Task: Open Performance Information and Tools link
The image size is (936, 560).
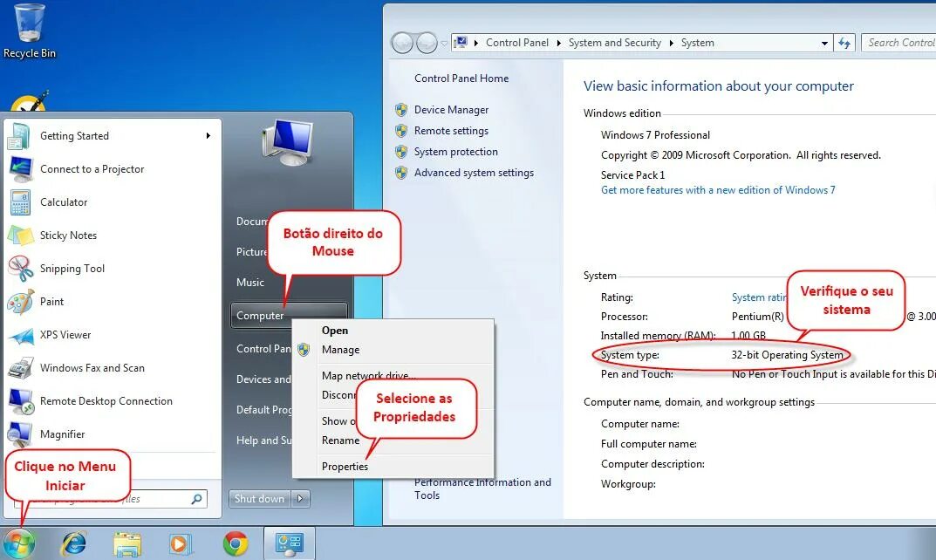Action: tap(483, 489)
